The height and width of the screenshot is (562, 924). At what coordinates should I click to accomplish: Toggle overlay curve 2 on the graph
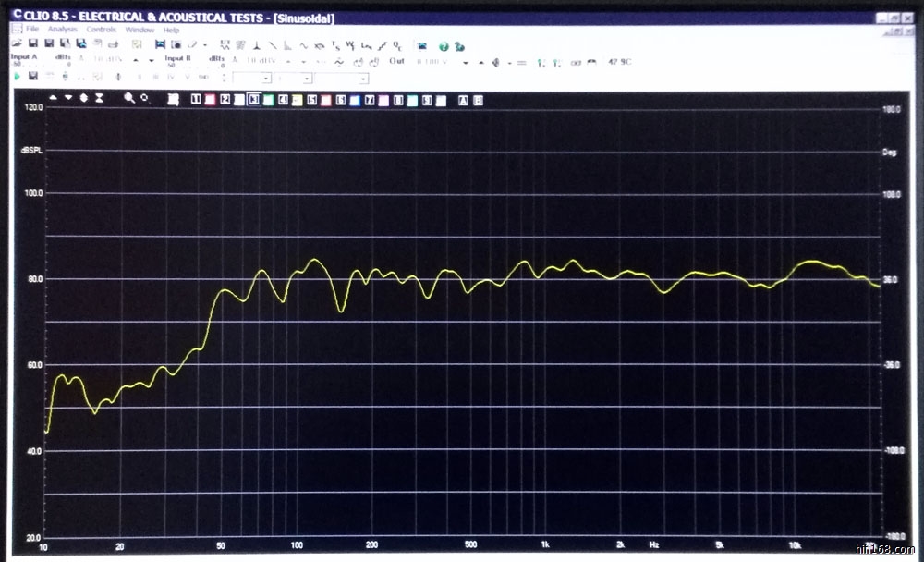(225, 99)
